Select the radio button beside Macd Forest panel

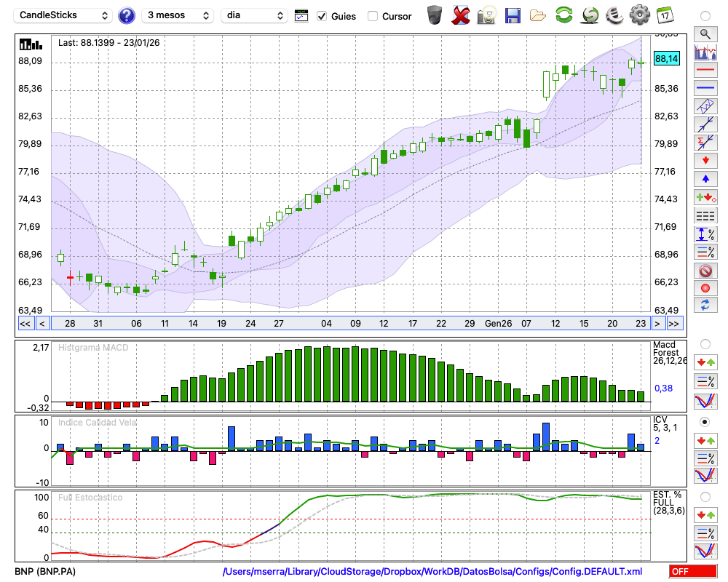coord(705,343)
